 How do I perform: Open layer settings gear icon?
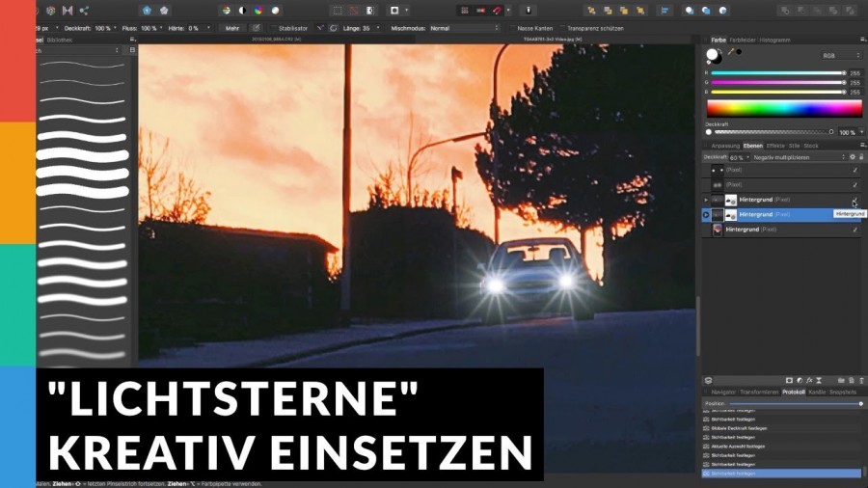pos(853,157)
